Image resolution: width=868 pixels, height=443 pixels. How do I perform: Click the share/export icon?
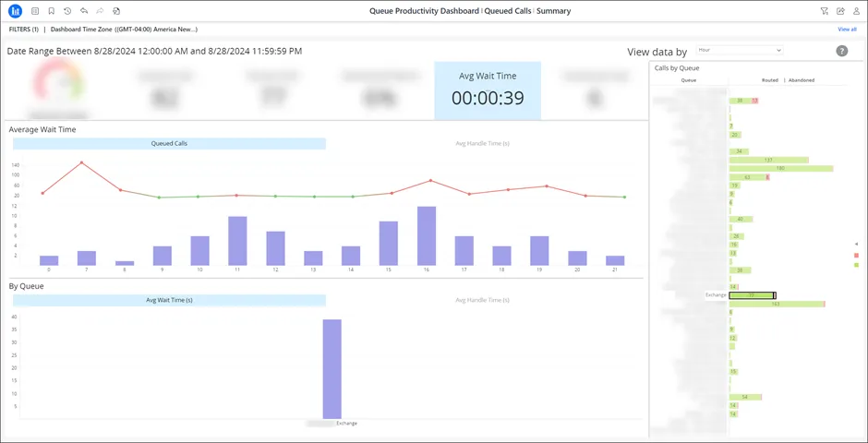(x=840, y=11)
